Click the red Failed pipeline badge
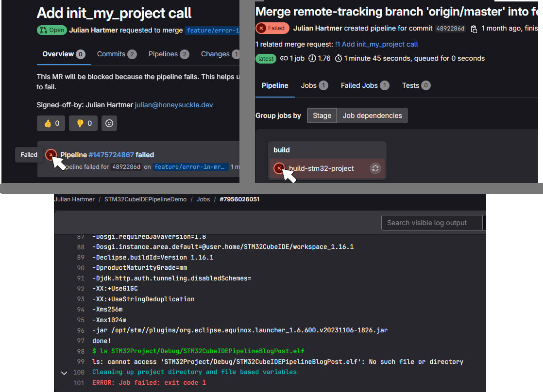 coord(272,28)
